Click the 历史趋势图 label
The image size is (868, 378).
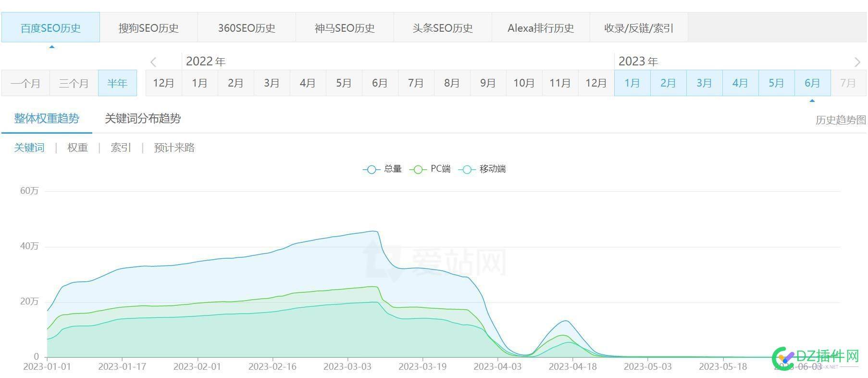pyautogui.click(x=841, y=120)
